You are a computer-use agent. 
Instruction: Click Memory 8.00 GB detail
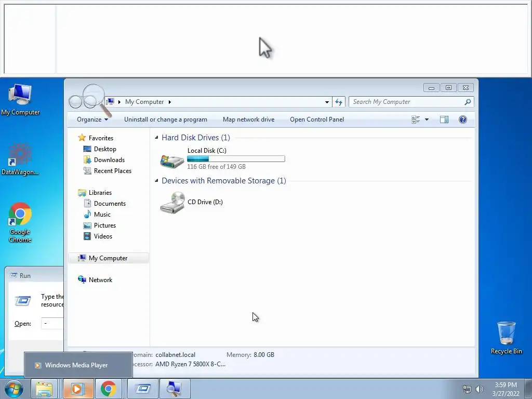pyautogui.click(x=250, y=355)
